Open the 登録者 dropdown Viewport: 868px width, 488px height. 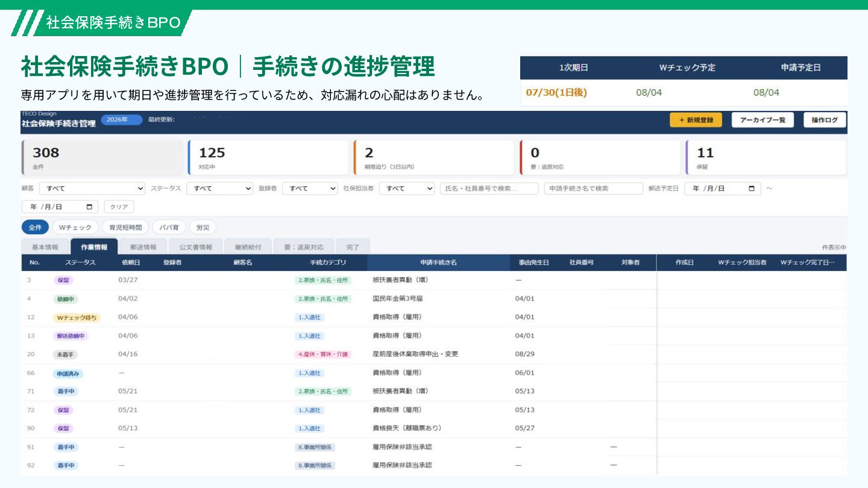310,189
